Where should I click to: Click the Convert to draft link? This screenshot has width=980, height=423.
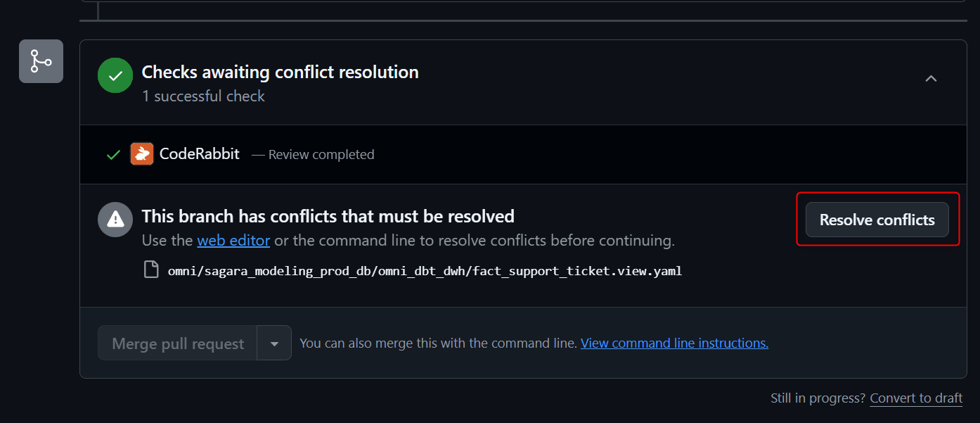[916, 398]
